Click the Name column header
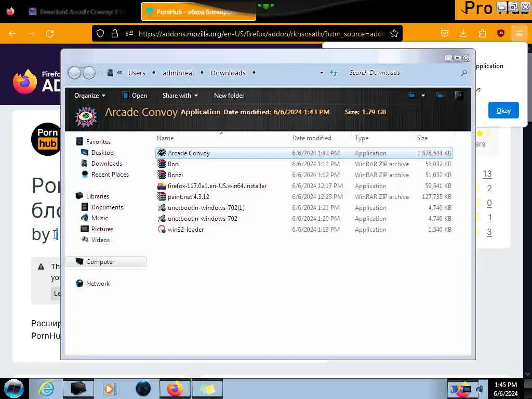This screenshot has width=532, height=399. coord(165,138)
